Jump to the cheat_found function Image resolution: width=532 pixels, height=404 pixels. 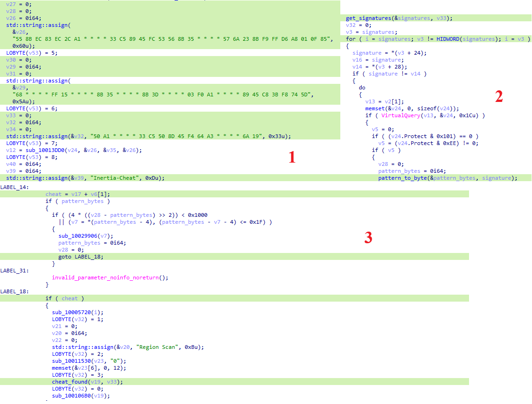pos(71,382)
